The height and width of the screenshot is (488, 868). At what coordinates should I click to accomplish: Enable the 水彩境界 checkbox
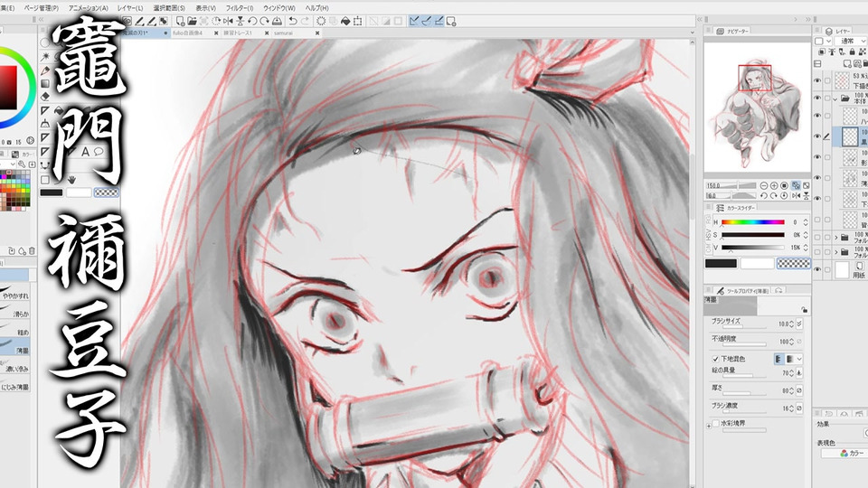point(715,423)
